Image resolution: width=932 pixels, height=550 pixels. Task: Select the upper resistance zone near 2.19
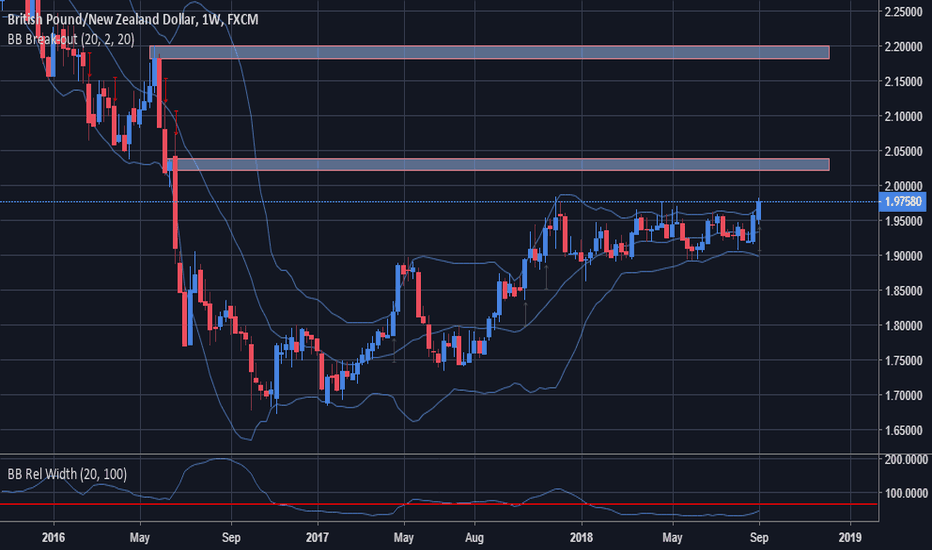point(489,52)
